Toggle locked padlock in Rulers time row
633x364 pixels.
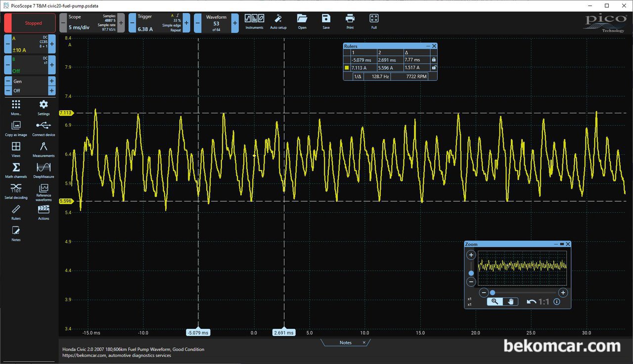pos(434,59)
